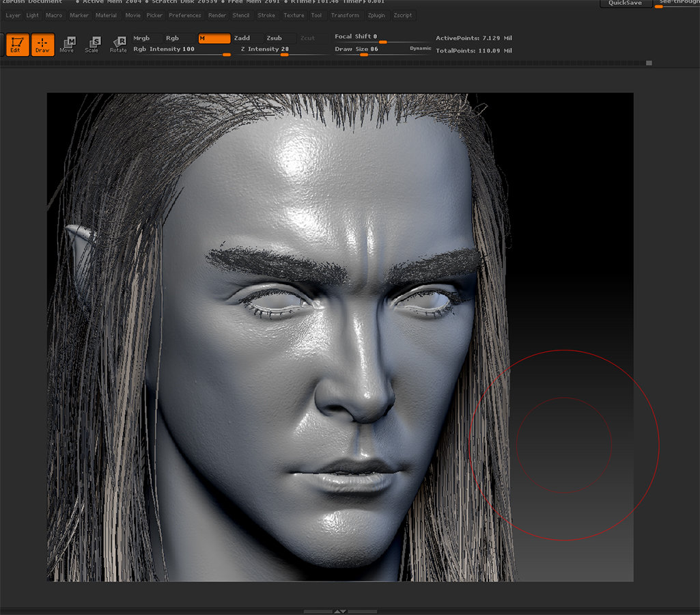Activate the Draw mode icon
The height and width of the screenshot is (615, 700).
[x=42, y=44]
